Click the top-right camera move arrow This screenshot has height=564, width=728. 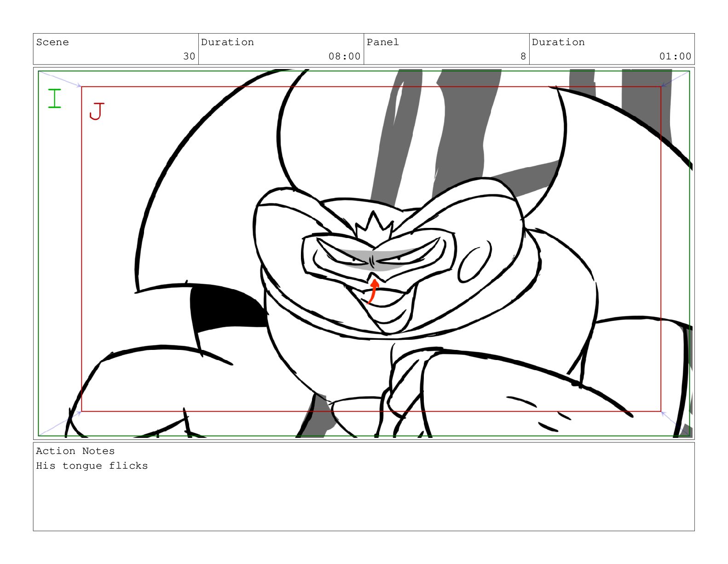point(675,79)
